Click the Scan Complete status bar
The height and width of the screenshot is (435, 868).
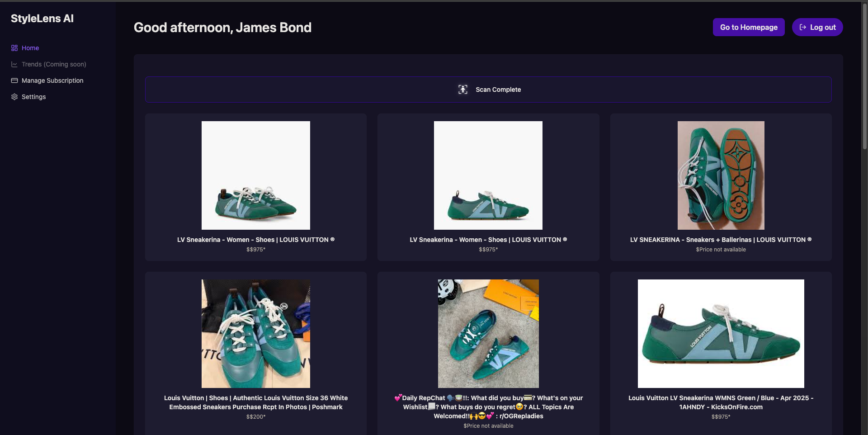(x=488, y=90)
